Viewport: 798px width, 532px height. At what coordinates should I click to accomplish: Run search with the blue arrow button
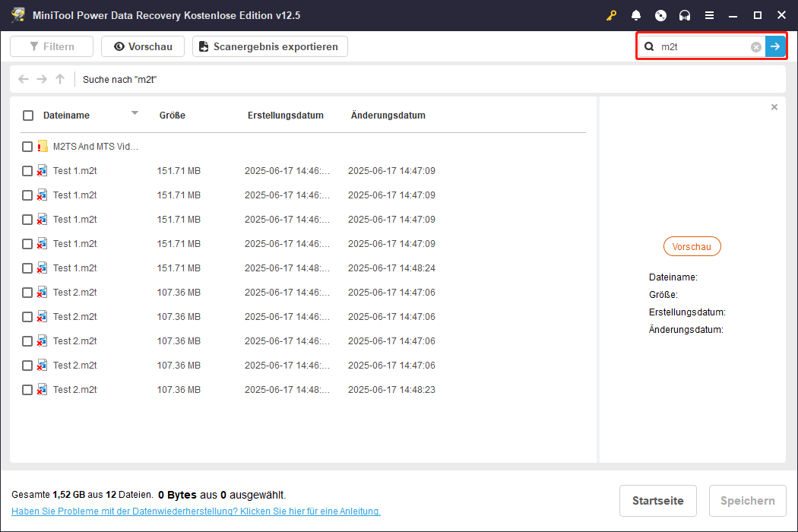[775, 46]
